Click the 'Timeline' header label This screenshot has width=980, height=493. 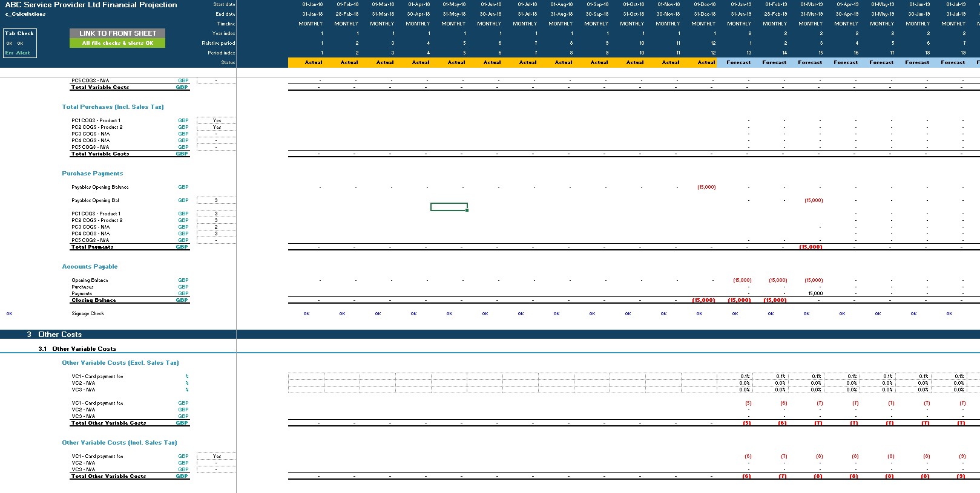point(226,24)
